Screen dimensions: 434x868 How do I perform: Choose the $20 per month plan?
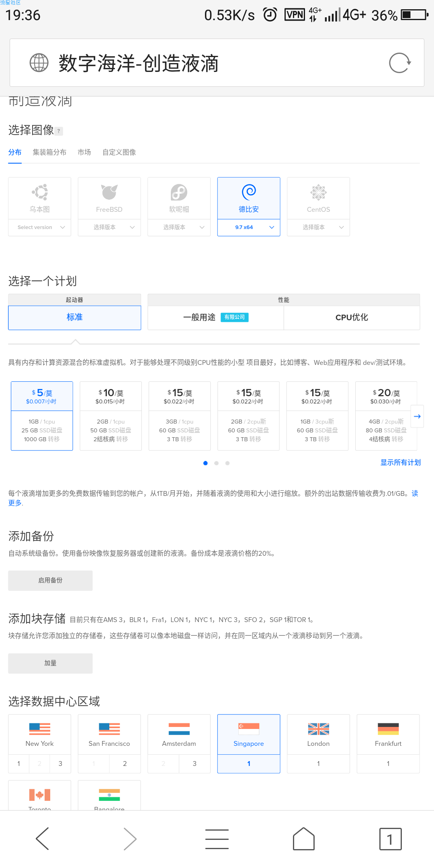coord(386,416)
